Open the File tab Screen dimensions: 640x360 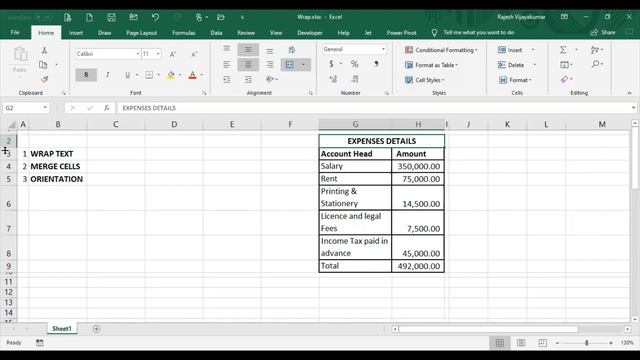15,33
